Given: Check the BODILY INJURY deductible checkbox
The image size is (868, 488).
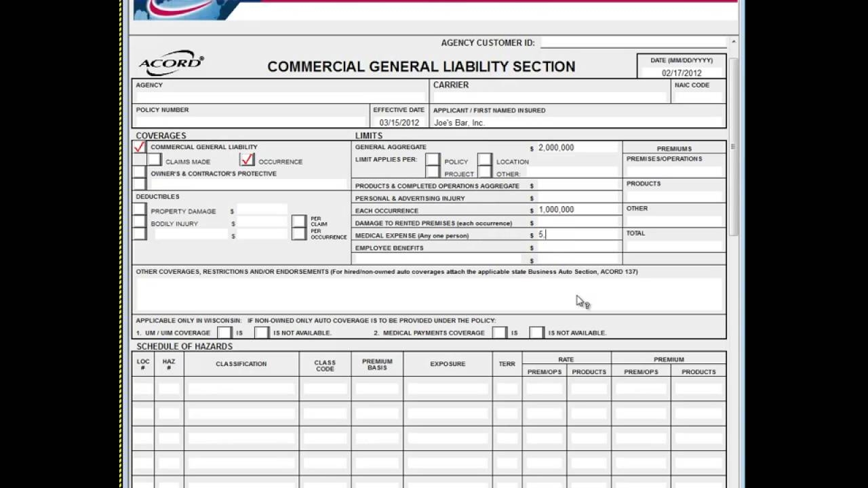Looking at the screenshot, I should pos(140,222).
